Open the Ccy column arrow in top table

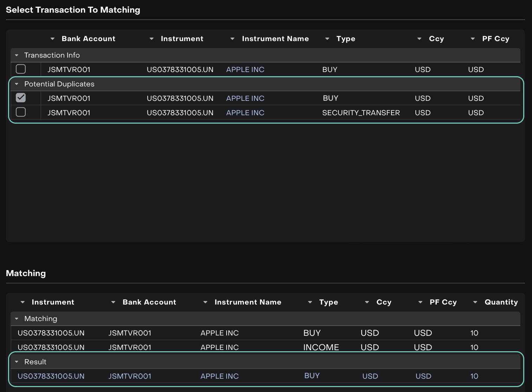click(419, 39)
